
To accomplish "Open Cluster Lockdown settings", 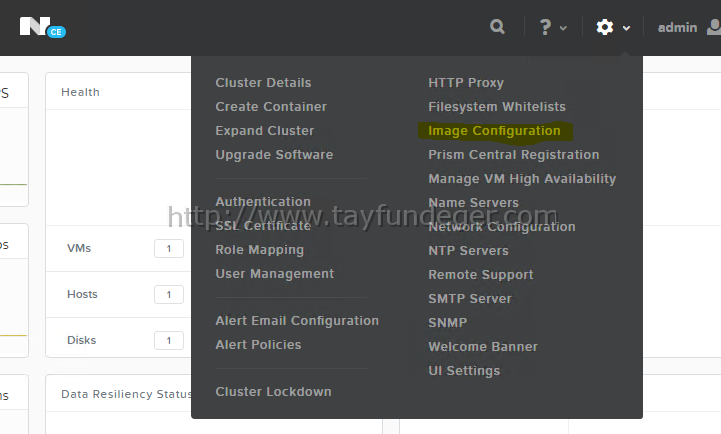I will (x=273, y=392).
